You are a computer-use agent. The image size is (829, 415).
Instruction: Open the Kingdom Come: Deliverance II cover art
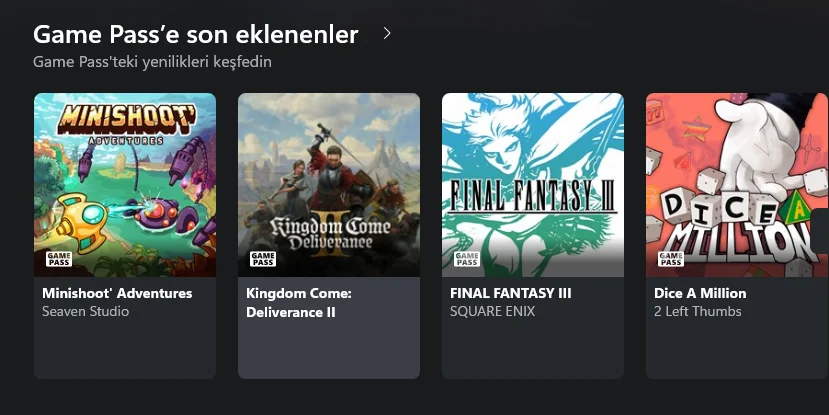click(x=329, y=185)
